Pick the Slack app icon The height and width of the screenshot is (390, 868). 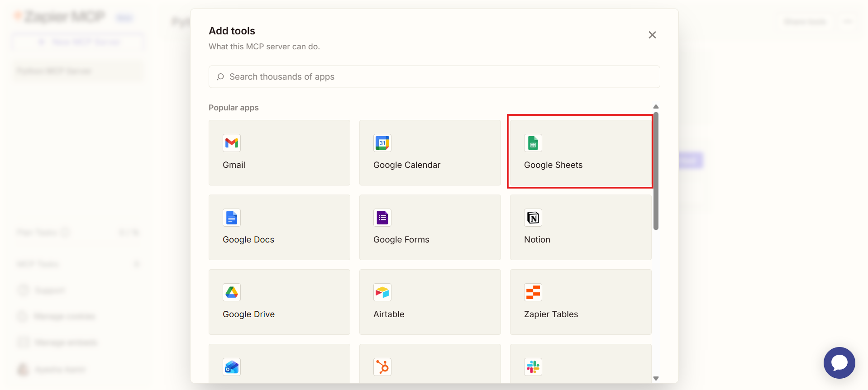[x=533, y=367]
